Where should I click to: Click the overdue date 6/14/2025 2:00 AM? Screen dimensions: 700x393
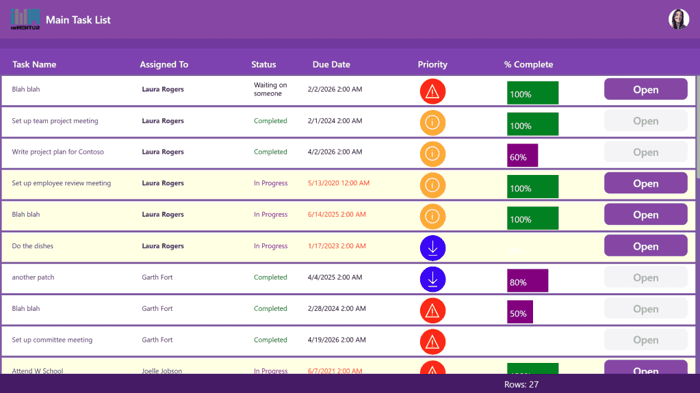click(337, 214)
